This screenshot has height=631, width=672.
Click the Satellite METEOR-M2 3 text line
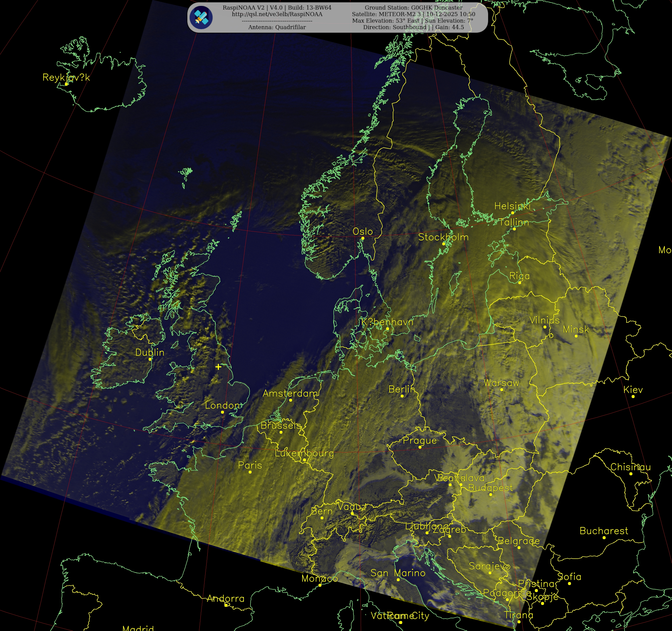pyautogui.click(x=413, y=14)
